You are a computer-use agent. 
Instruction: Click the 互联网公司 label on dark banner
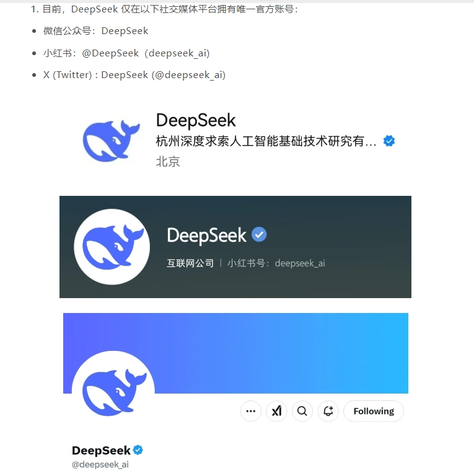190,263
